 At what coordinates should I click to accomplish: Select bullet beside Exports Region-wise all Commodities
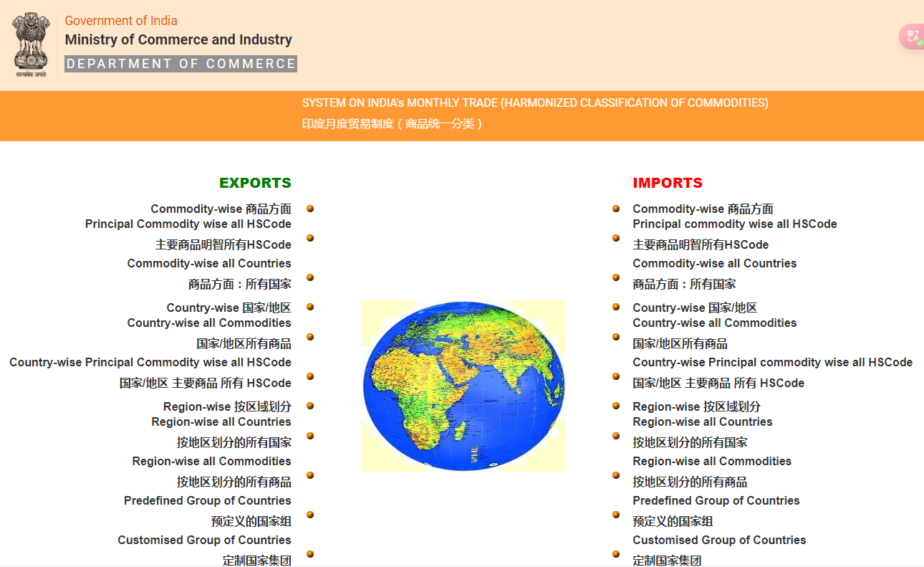[310, 475]
